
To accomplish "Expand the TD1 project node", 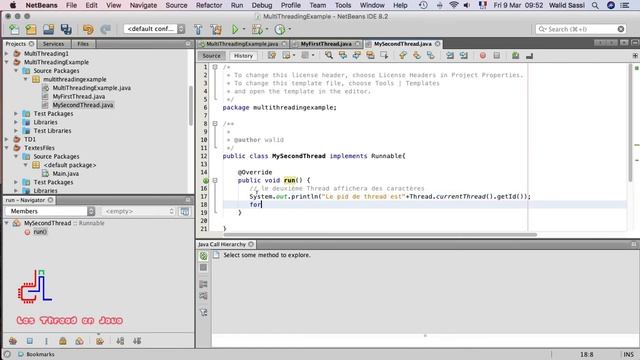I will click(7, 139).
